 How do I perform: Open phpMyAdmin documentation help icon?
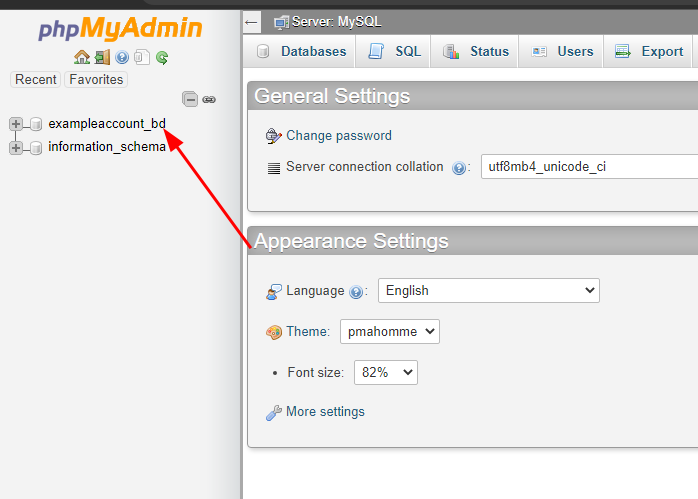(x=122, y=58)
